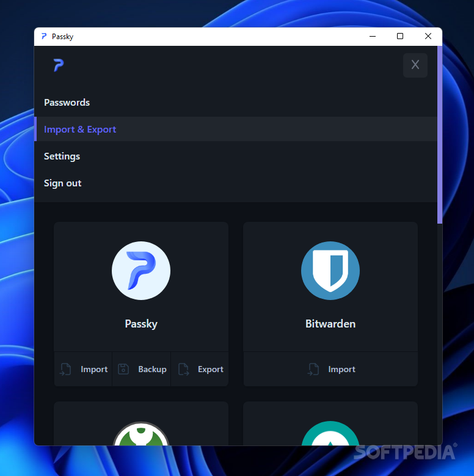The image size is (474, 476).
Task: Click the Passky card title text
Action: point(141,324)
